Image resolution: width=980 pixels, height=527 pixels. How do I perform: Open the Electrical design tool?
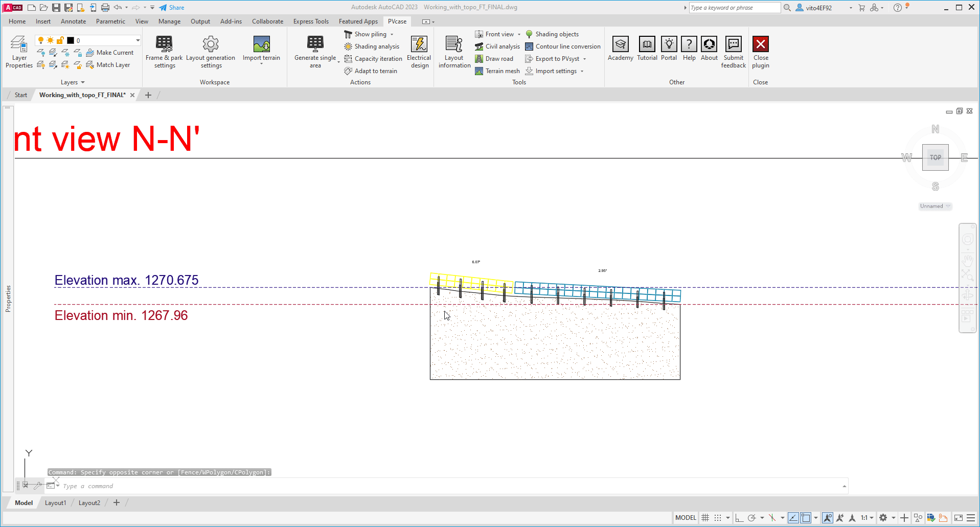coord(419,51)
